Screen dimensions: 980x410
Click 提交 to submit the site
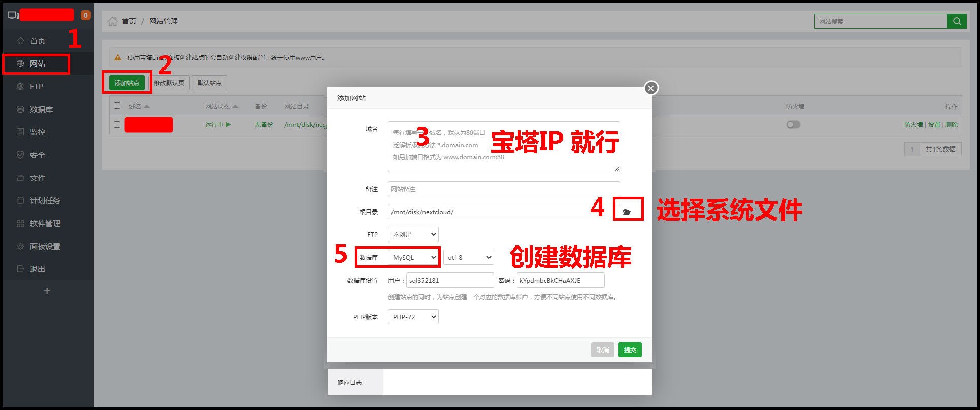tap(630, 350)
